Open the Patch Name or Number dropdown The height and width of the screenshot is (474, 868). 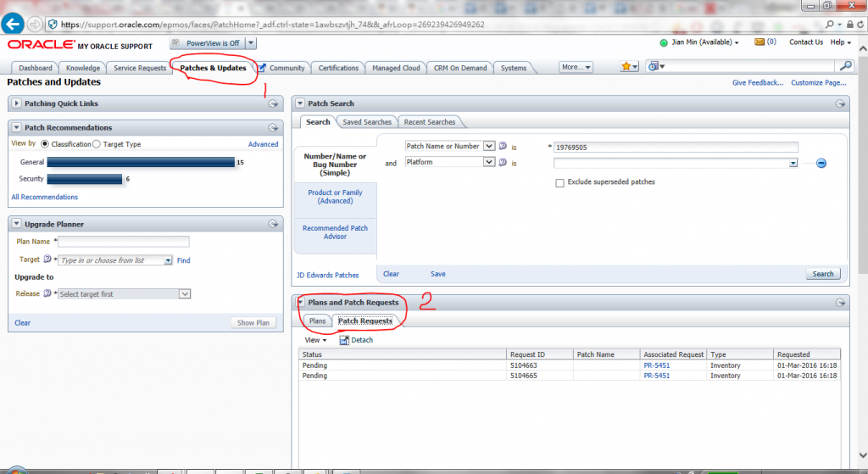pyautogui.click(x=489, y=146)
